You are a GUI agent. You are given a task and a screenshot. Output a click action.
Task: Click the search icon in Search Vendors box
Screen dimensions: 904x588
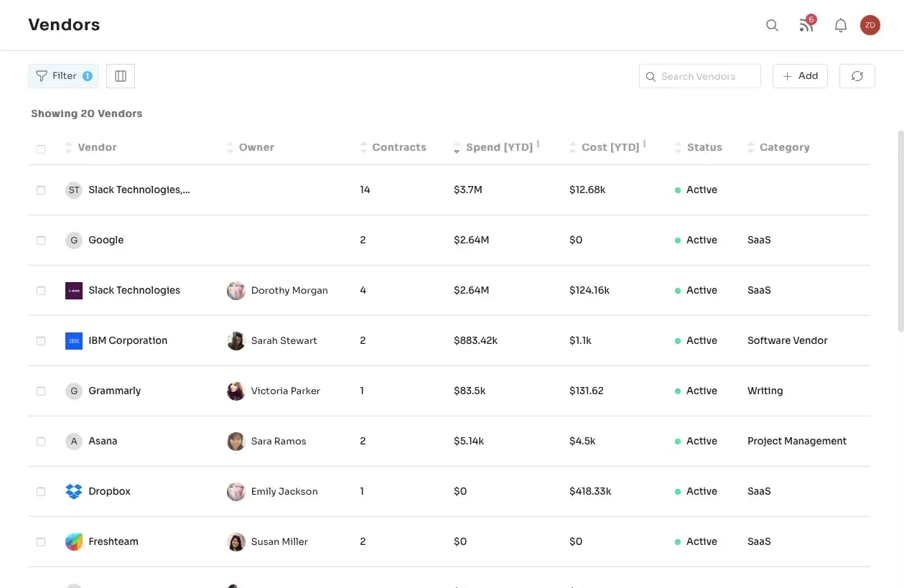(651, 77)
